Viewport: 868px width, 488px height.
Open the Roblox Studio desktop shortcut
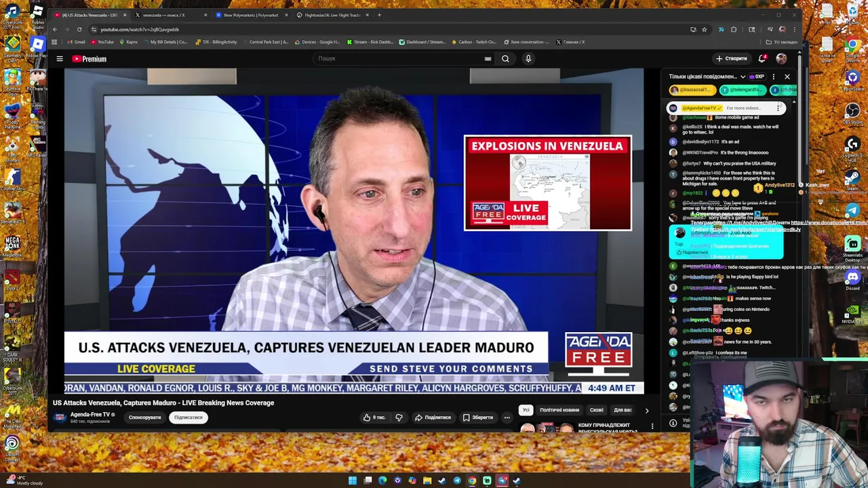tap(37, 16)
